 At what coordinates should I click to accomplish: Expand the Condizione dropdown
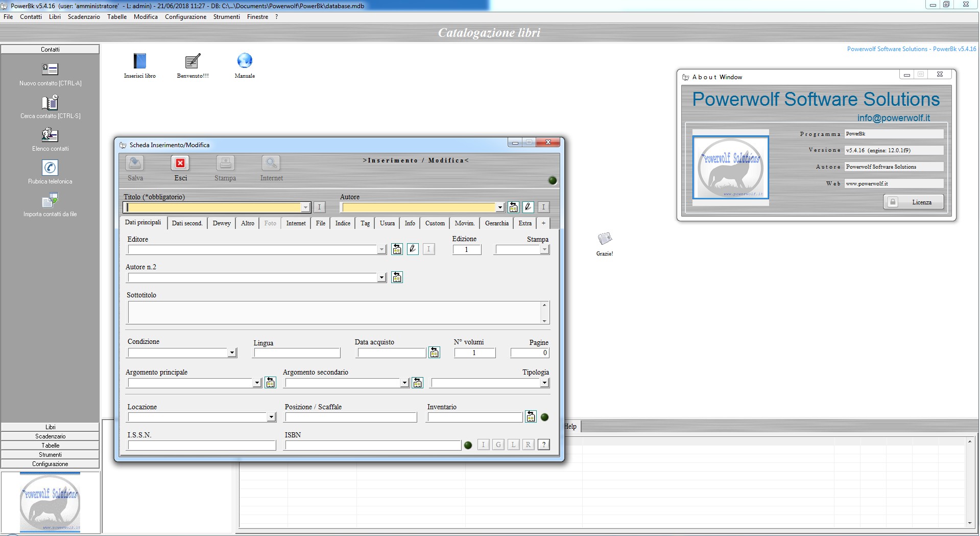[x=232, y=353]
